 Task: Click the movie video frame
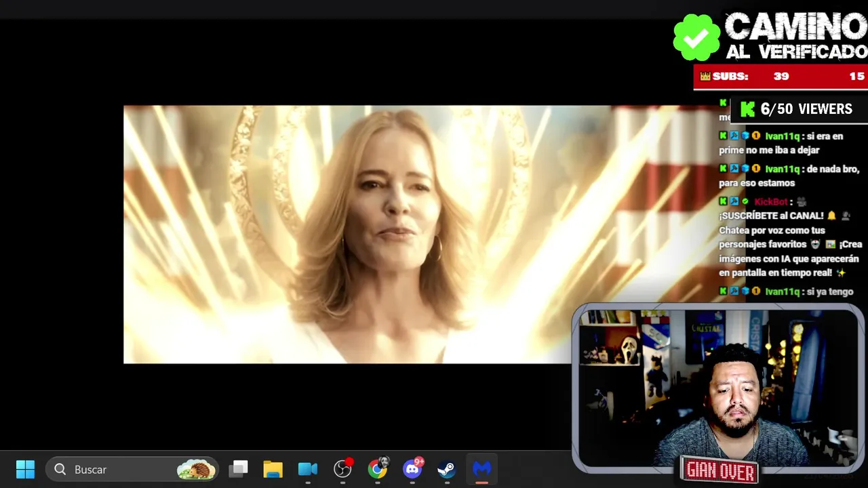[x=347, y=235]
